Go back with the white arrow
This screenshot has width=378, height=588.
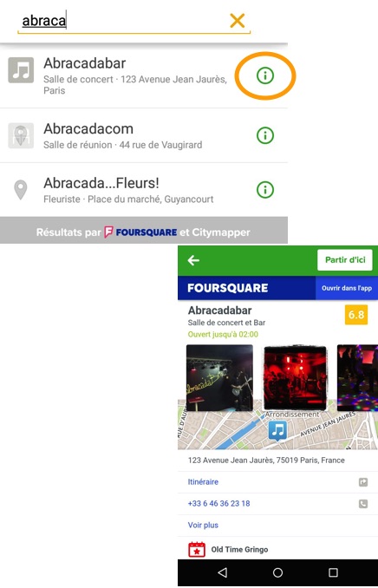point(193,260)
